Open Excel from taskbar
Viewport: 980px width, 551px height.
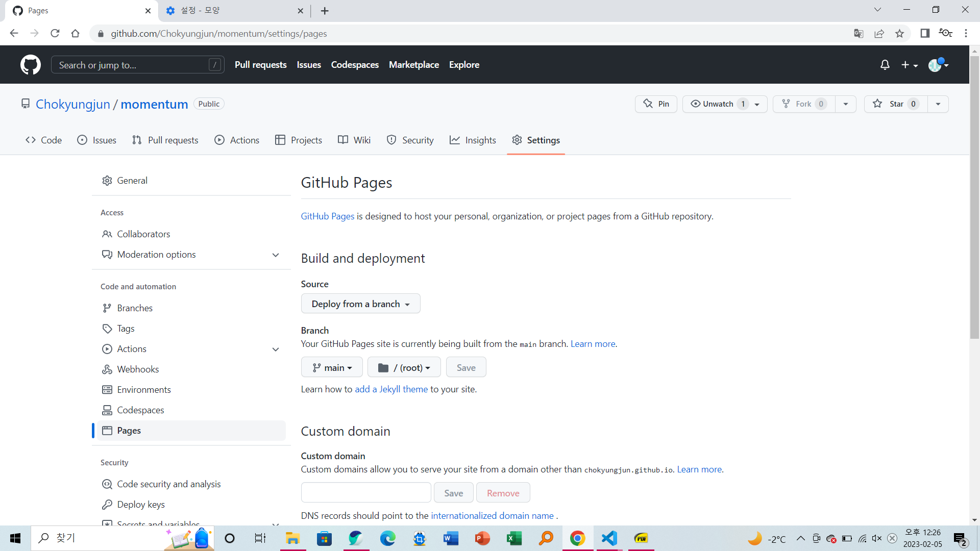pyautogui.click(x=514, y=538)
